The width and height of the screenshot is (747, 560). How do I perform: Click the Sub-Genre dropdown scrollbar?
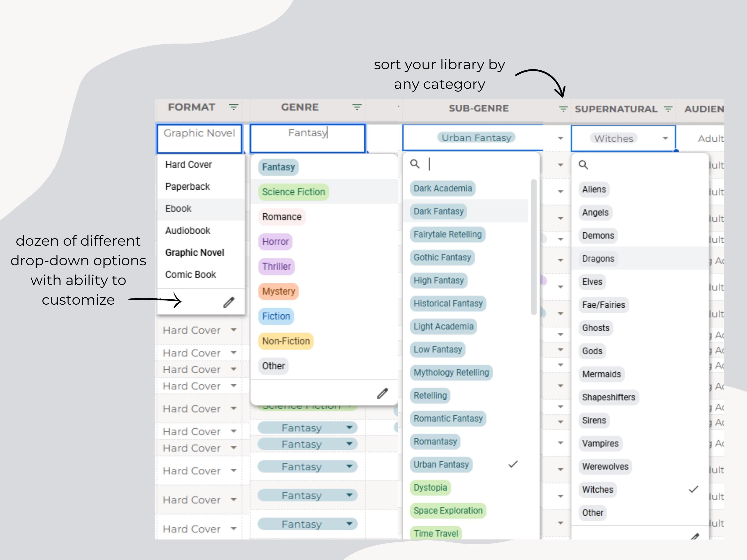pyautogui.click(x=534, y=246)
